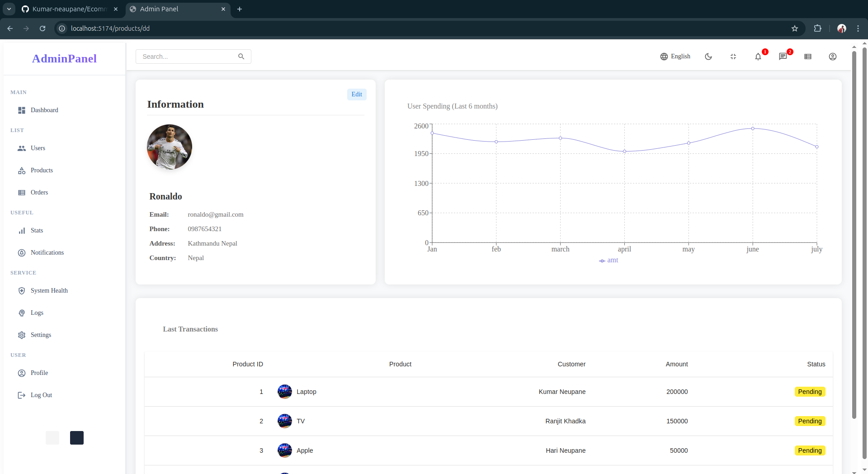The height and width of the screenshot is (474, 868).
Task: Click the search magnifier icon
Action: 241,57
